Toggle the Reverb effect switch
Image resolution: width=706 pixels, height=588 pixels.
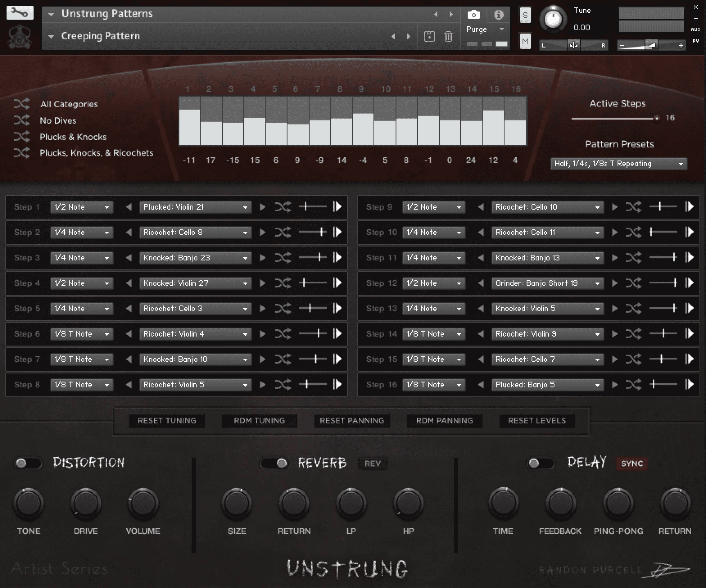click(274, 463)
